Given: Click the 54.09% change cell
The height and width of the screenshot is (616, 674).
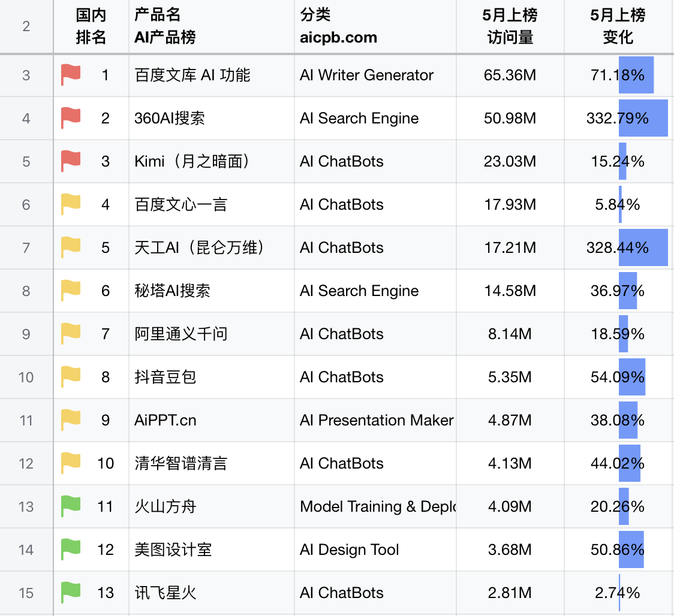Looking at the screenshot, I should [x=618, y=377].
